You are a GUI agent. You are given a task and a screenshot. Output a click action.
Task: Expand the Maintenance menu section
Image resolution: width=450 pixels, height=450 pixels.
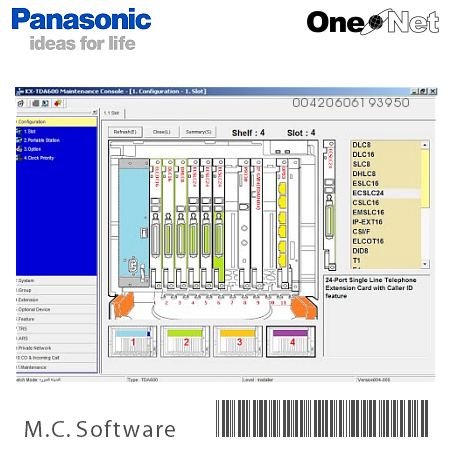[56, 367]
